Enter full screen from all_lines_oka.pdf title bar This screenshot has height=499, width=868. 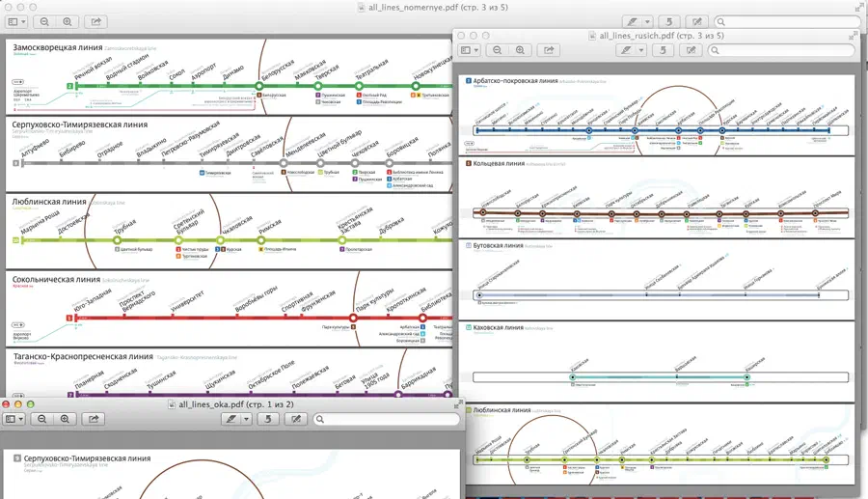[457, 405]
